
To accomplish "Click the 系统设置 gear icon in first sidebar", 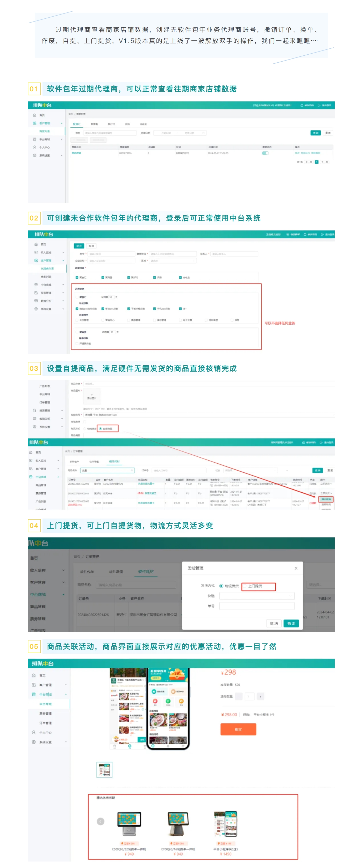I will [x=34, y=155].
